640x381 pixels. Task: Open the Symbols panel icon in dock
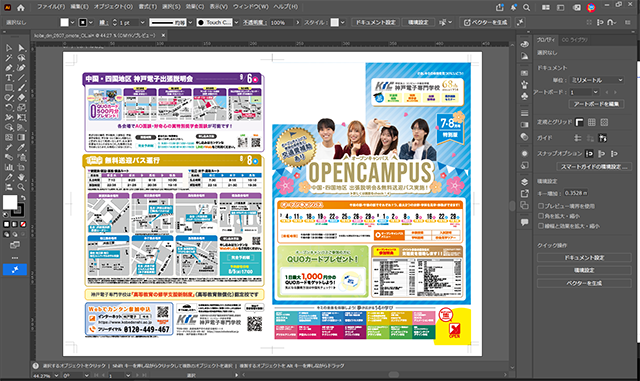524,96
